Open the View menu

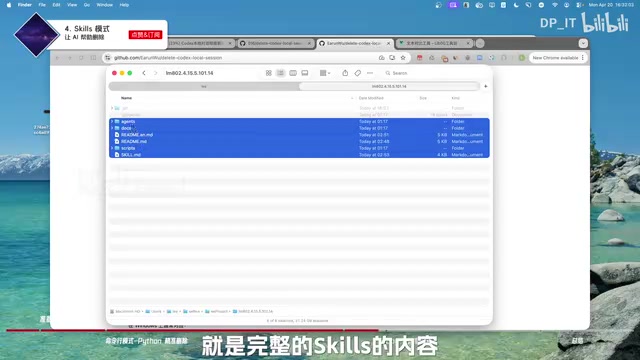coord(72,5)
